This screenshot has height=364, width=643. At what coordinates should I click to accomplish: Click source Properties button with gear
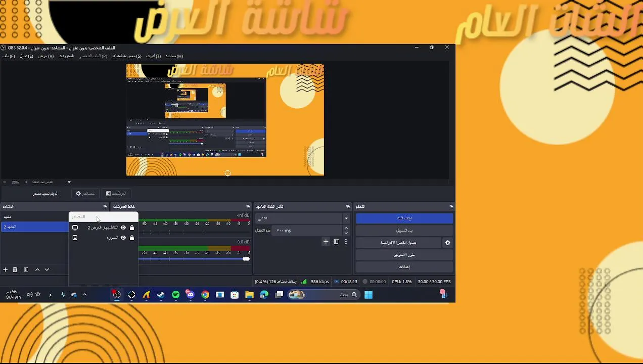click(x=85, y=194)
